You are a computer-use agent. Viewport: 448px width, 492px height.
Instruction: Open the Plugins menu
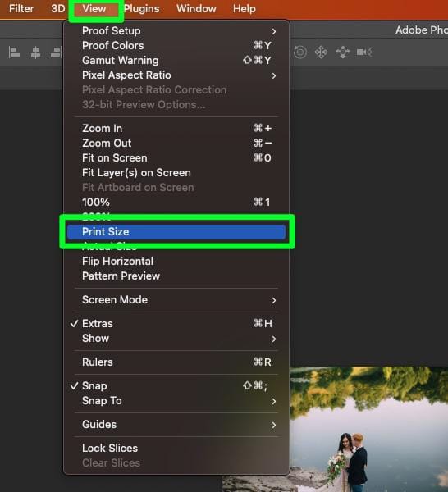pyautogui.click(x=142, y=8)
